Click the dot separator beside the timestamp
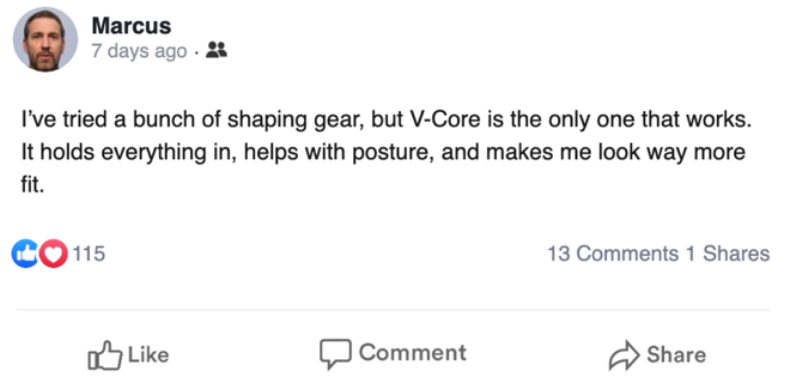Screen dimensions: 786x382 point(197,53)
